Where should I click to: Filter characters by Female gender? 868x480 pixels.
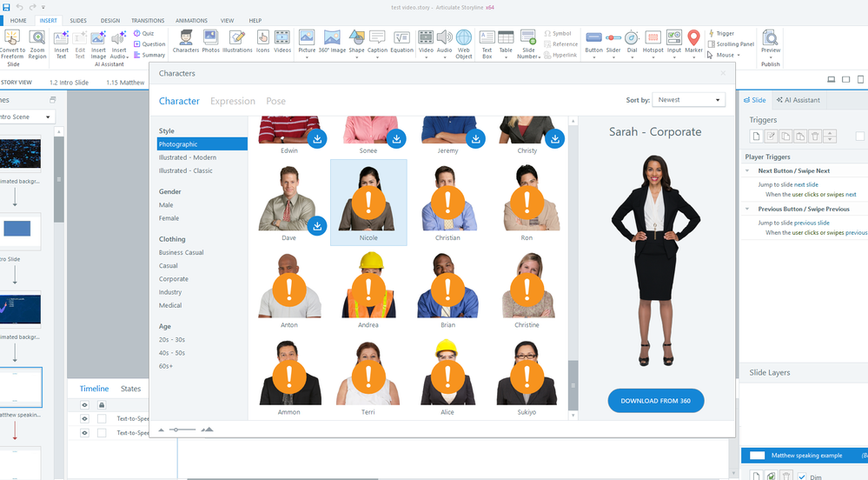coord(169,218)
